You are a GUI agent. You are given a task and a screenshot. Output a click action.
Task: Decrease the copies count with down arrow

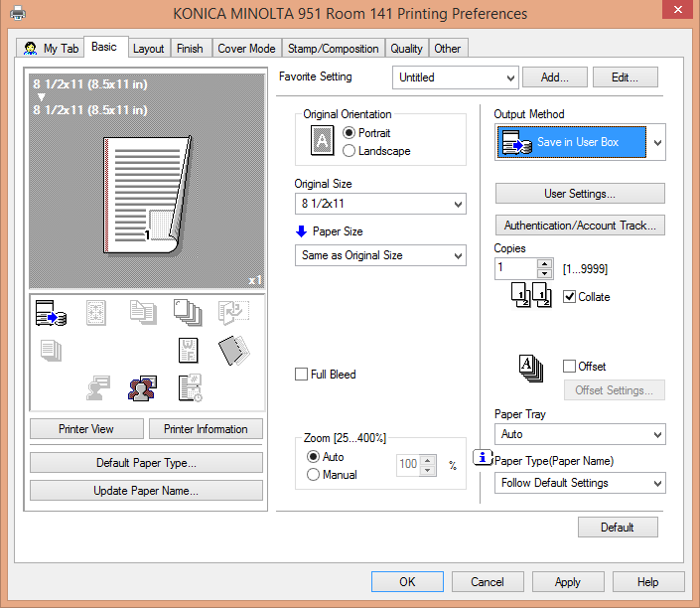point(545,273)
